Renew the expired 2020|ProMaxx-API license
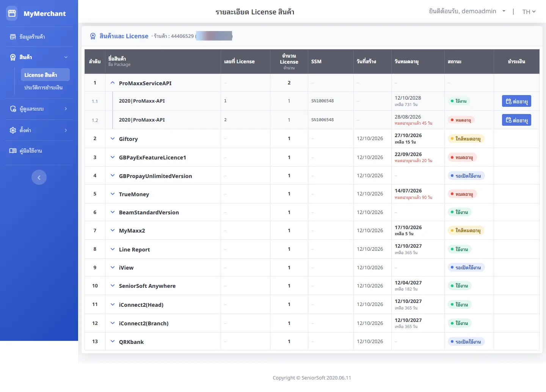This screenshot has height=392, width=546. pyautogui.click(x=516, y=120)
